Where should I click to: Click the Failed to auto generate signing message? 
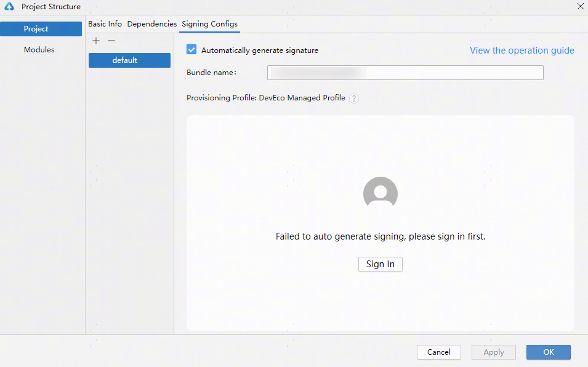pos(381,236)
